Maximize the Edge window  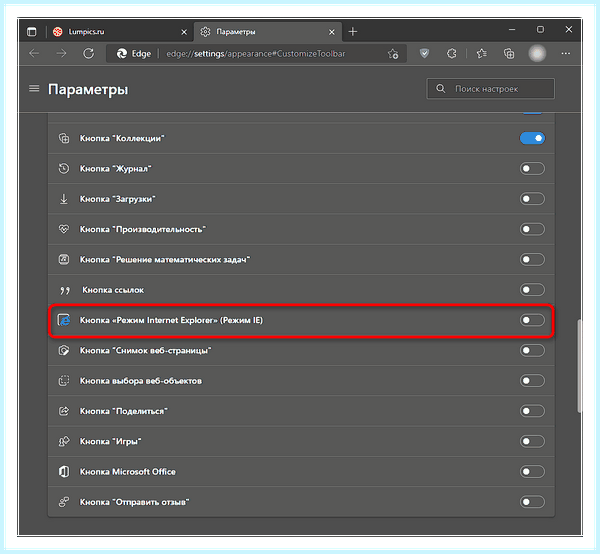point(540,29)
